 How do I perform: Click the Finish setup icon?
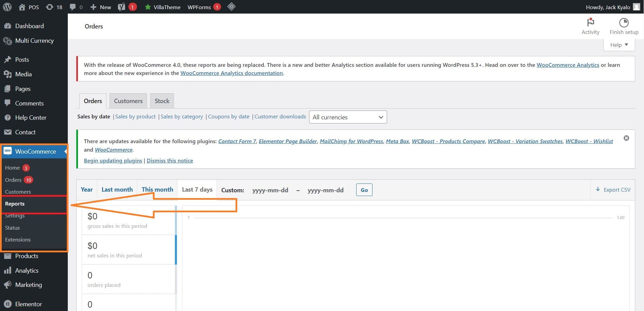pos(624,23)
